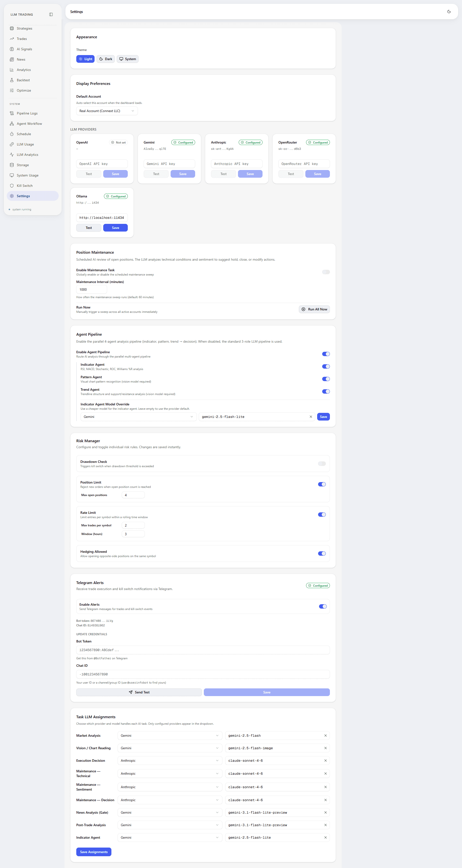Click the Analytics bar chart icon
Screen dimensions: 462x868
[12, 70]
